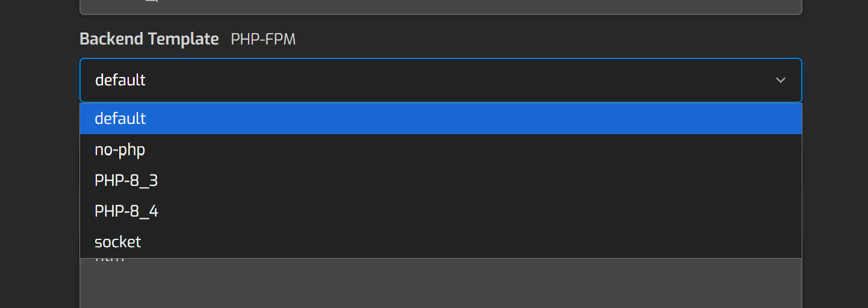This screenshot has height=308, width=868.
Task: Choose the highlighted "default" list option
Action: click(x=120, y=119)
